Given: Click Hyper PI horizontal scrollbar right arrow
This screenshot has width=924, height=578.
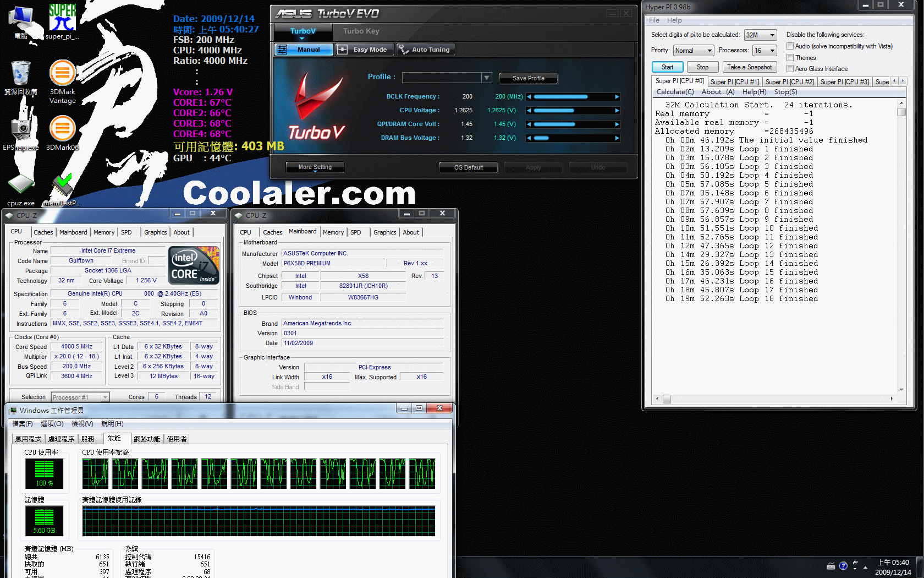Looking at the screenshot, I should [892, 399].
